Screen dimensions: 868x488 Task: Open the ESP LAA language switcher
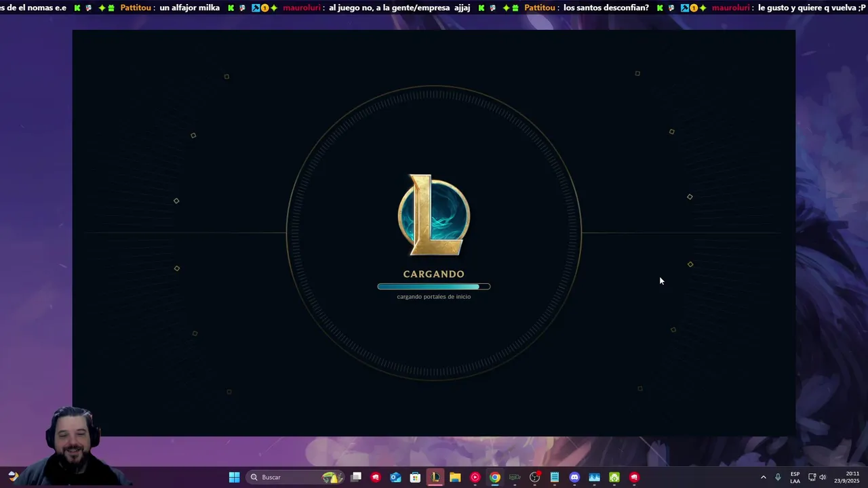click(x=795, y=477)
